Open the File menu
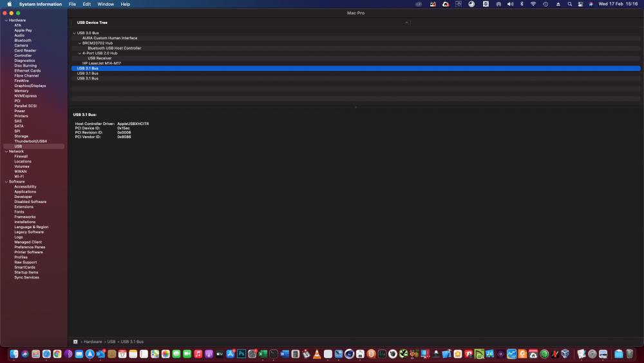This screenshot has width=644, height=363. click(72, 4)
